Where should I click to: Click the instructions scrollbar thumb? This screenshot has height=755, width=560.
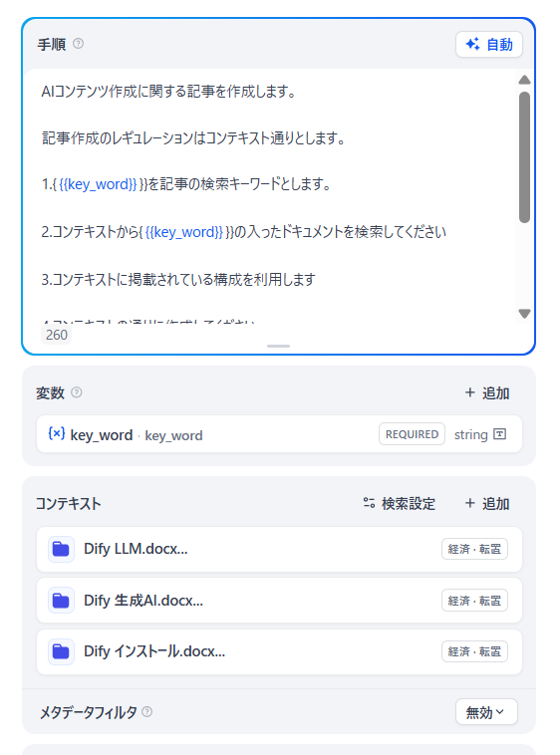tap(524, 157)
